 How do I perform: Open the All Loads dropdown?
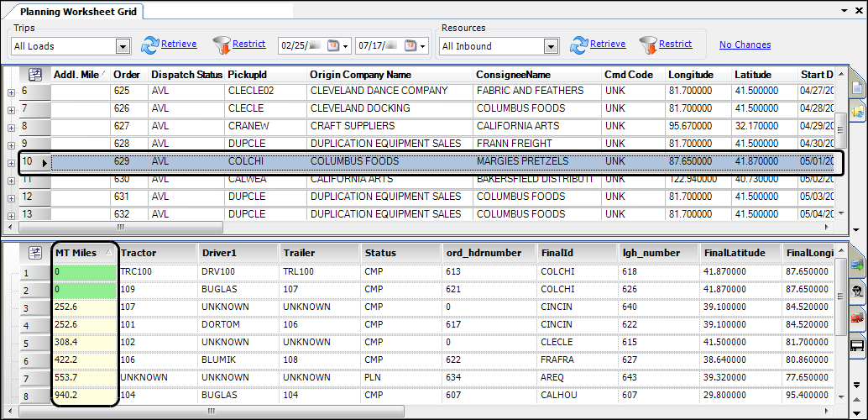tap(123, 46)
